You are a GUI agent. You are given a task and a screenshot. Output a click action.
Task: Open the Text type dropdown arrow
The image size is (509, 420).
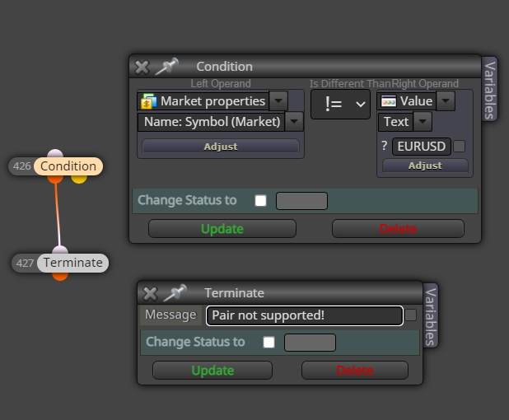point(423,121)
